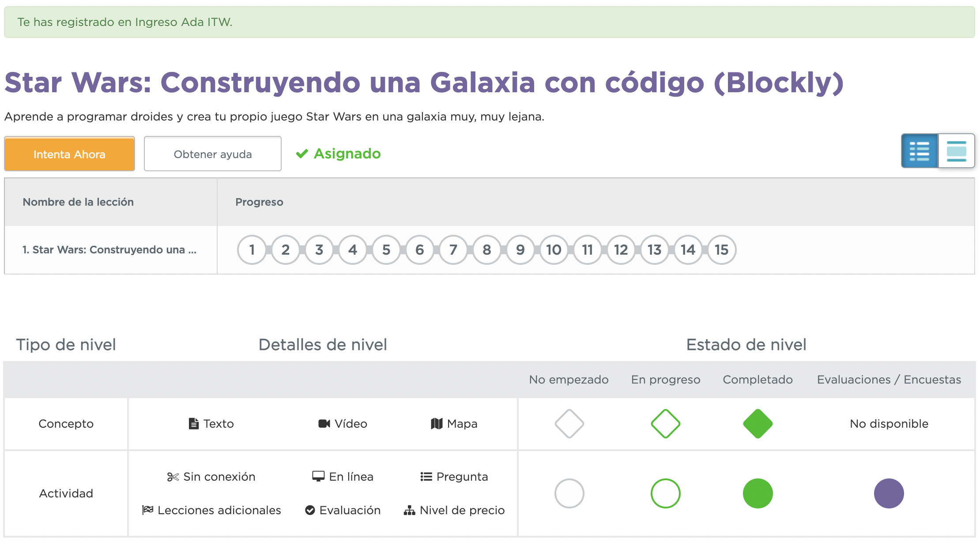
Task: Click the green Asignado checkmark
Action: 302,154
